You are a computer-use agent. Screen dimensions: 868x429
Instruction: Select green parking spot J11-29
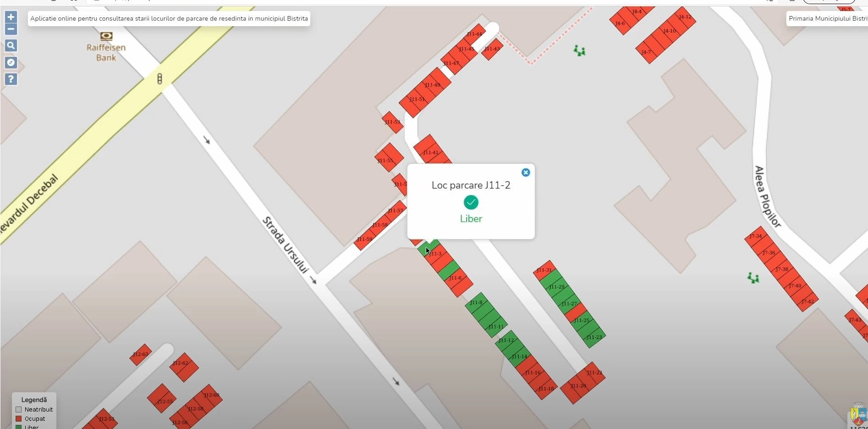[x=557, y=287]
